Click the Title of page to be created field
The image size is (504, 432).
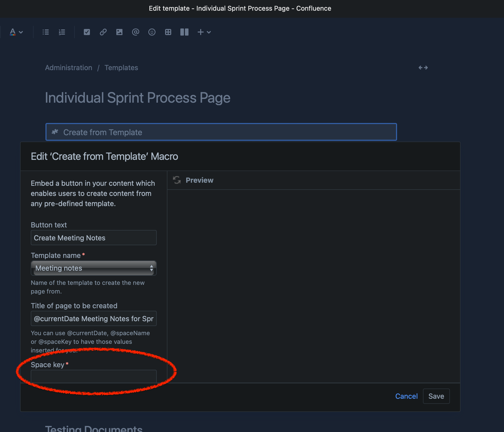pos(94,319)
